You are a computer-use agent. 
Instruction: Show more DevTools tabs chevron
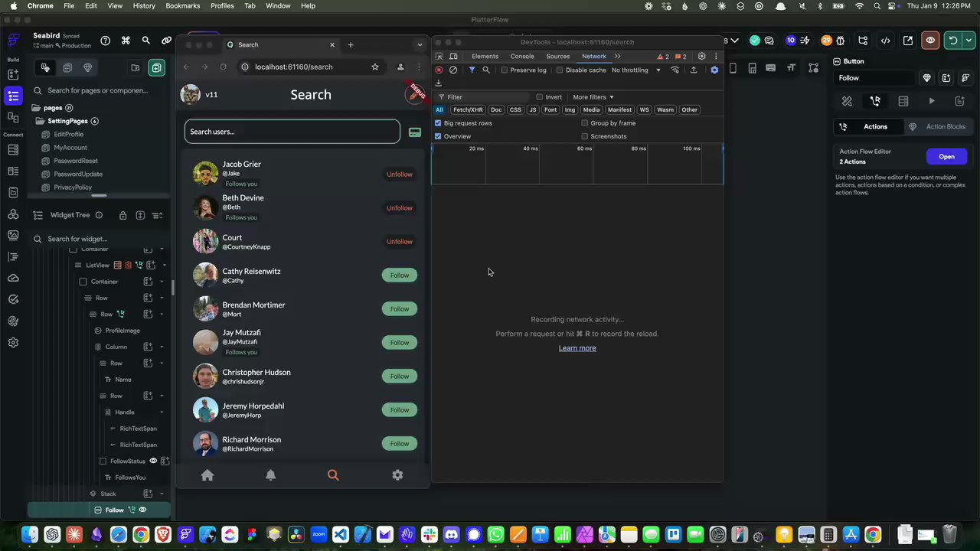pyautogui.click(x=618, y=57)
